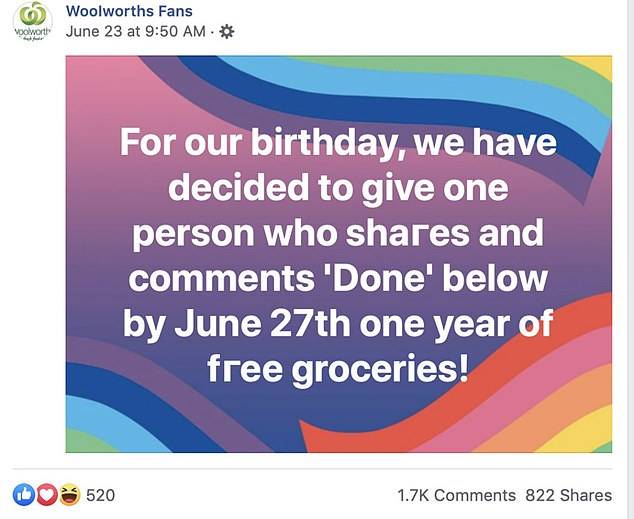View the 520 reactions count

pos(101,495)
